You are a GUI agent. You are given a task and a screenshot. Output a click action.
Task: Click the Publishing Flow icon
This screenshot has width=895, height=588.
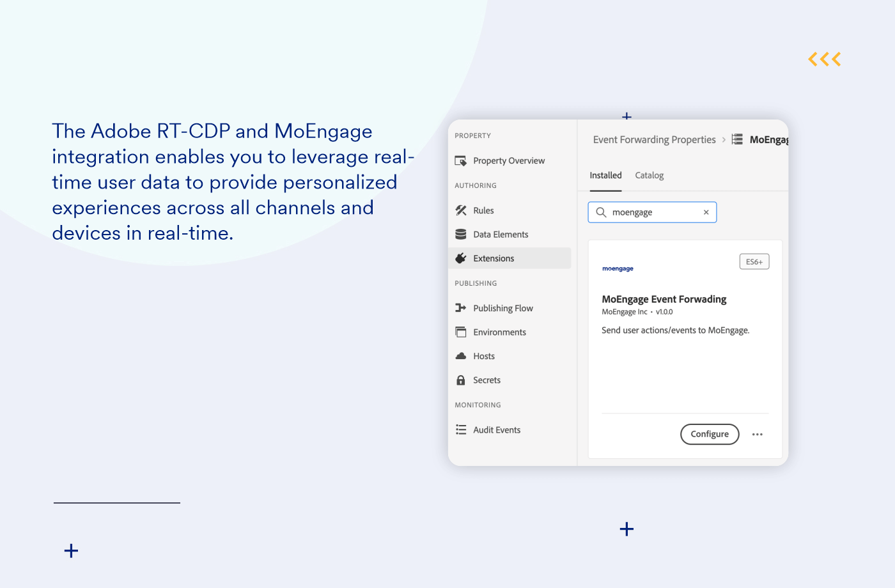[x=460, y=308]
